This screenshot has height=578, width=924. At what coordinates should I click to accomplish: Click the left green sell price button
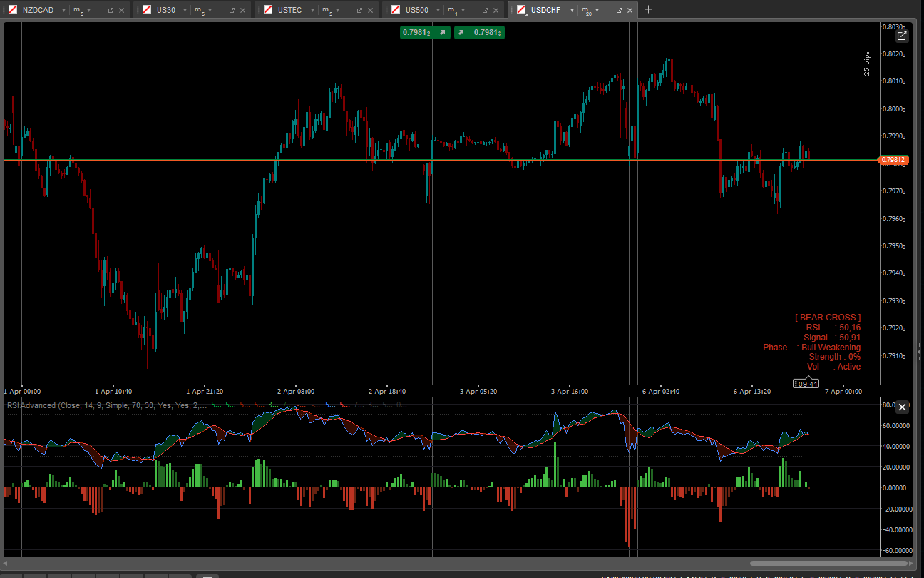425,32
